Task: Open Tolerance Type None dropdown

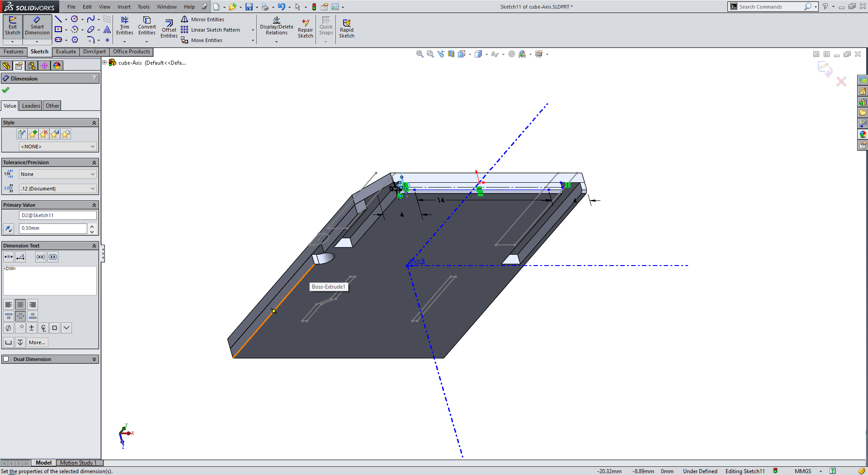Action: (x=58, y=174)
